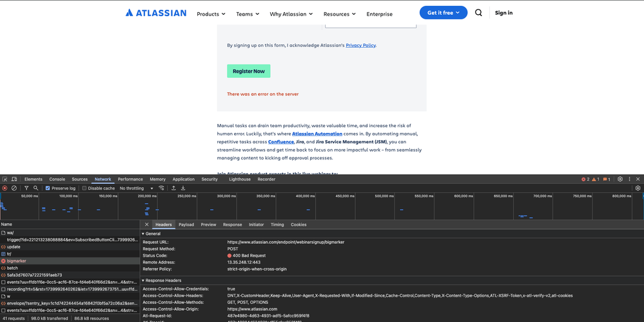Clear the network log icon
Viewport: 644px width, 322px height.
14,188
